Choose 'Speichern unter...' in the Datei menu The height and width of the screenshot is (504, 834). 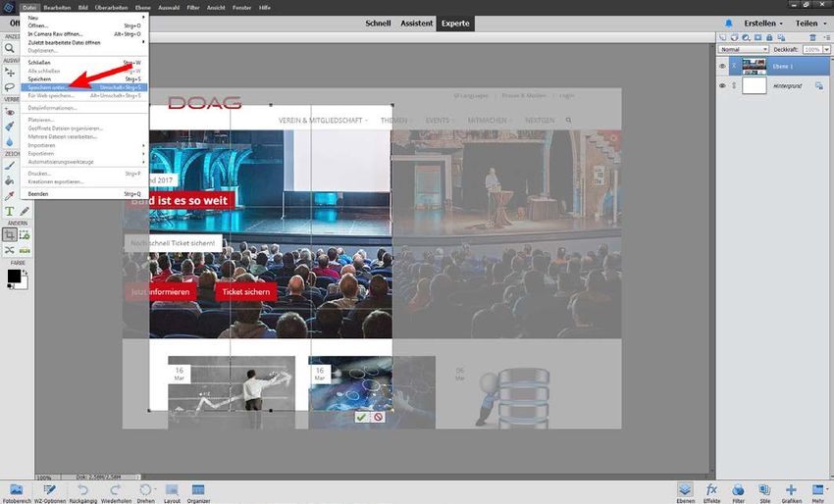[x=49, y=86]
